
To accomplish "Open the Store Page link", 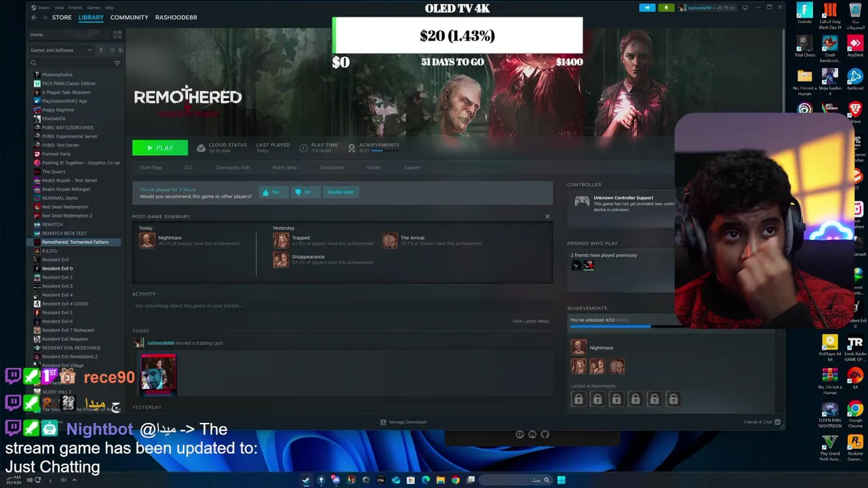I will [x=151, y=167].
